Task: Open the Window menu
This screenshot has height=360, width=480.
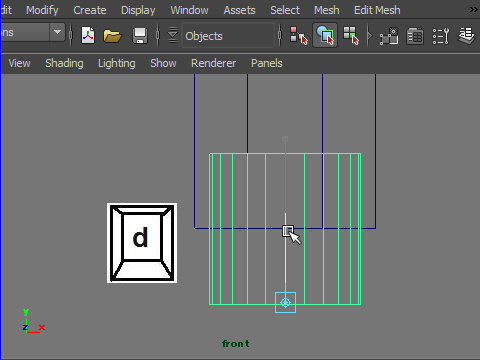Action: coord(189,10)
